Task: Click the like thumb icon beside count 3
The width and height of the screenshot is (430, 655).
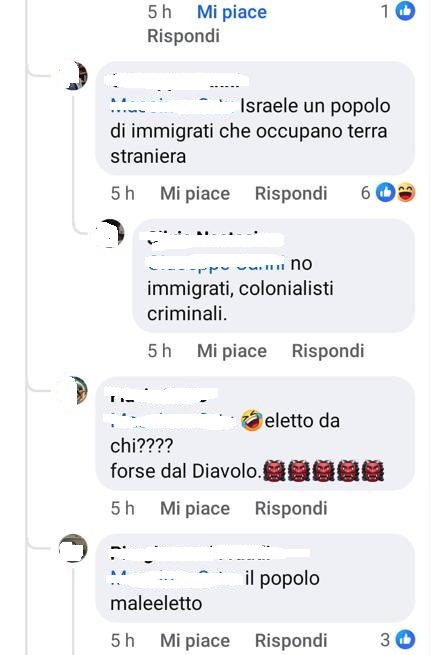Action: pos(405,640)
